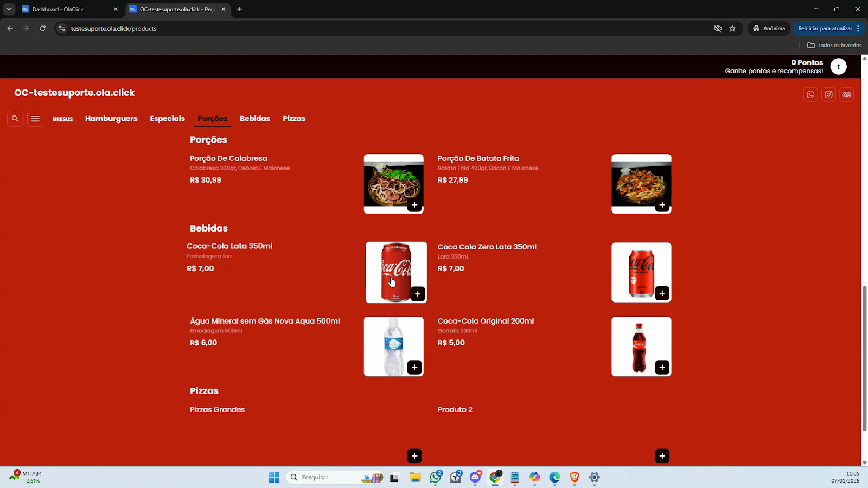Image resolution: width=868 pixels, height=488 pixels.
Task: Switch to the Bebidas category tab
Action: 255,119
